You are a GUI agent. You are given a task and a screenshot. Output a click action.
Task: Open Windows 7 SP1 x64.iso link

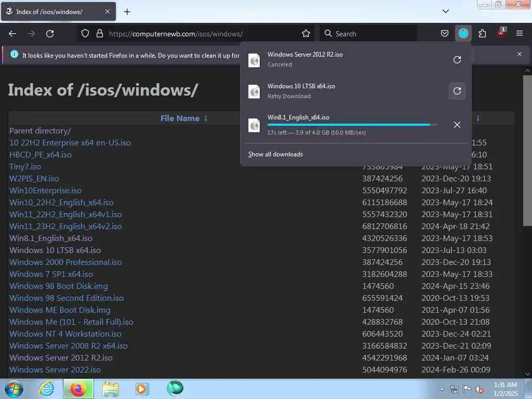point(51,274)
